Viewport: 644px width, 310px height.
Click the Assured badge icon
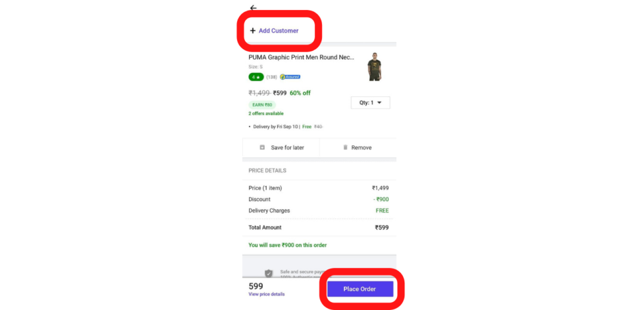tap(290, 77)
